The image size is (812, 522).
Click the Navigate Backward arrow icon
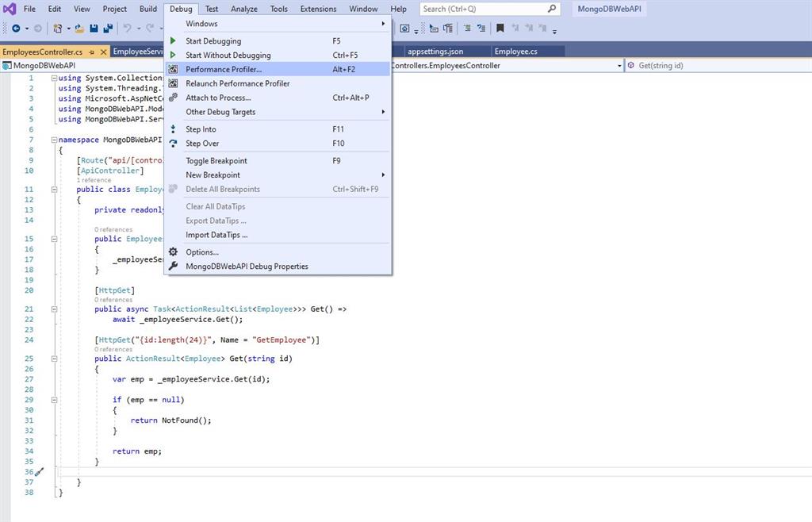click(17, 28)
